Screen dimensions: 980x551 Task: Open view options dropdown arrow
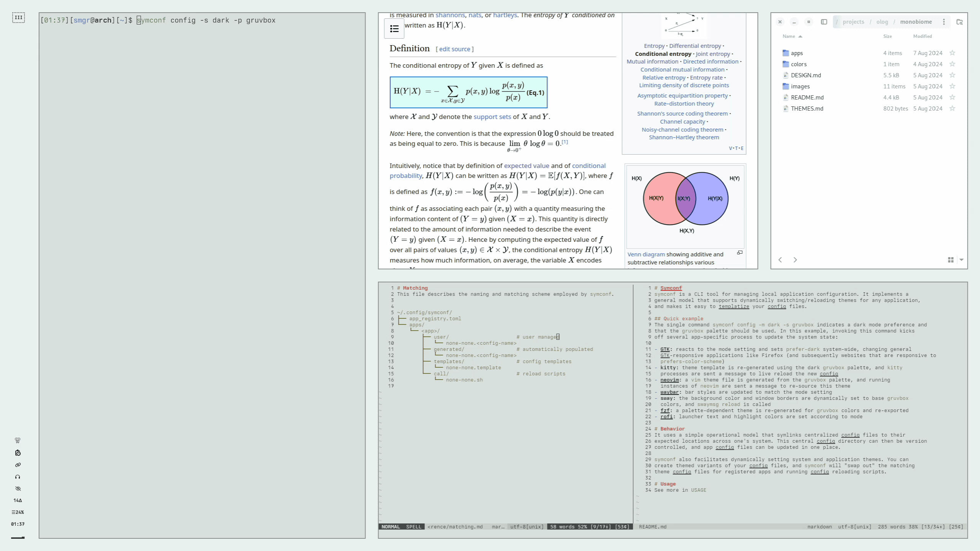(x=961, y=260)
